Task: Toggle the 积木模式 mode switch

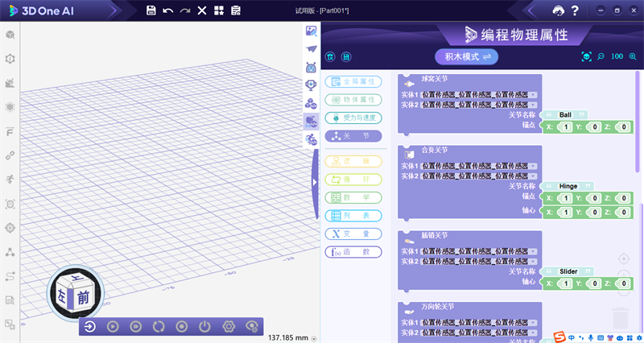Action: (x=467, y=56)
